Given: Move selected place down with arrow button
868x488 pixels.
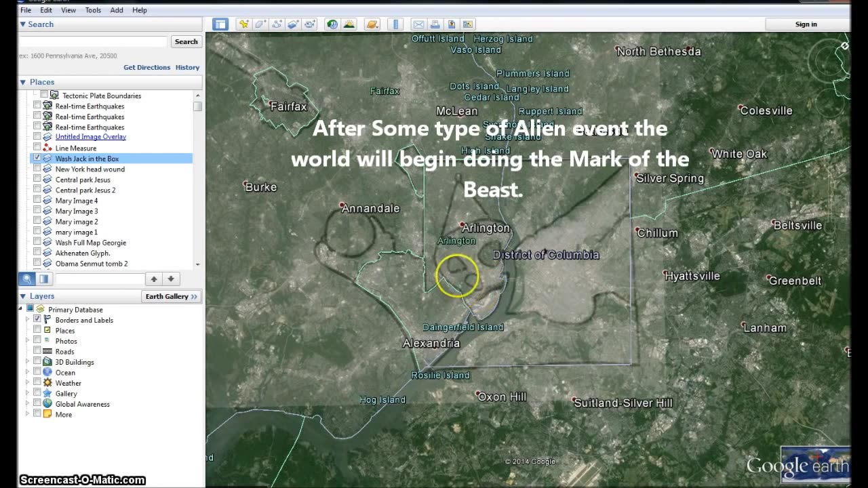Looking at the screenshot, I should 171,279.
